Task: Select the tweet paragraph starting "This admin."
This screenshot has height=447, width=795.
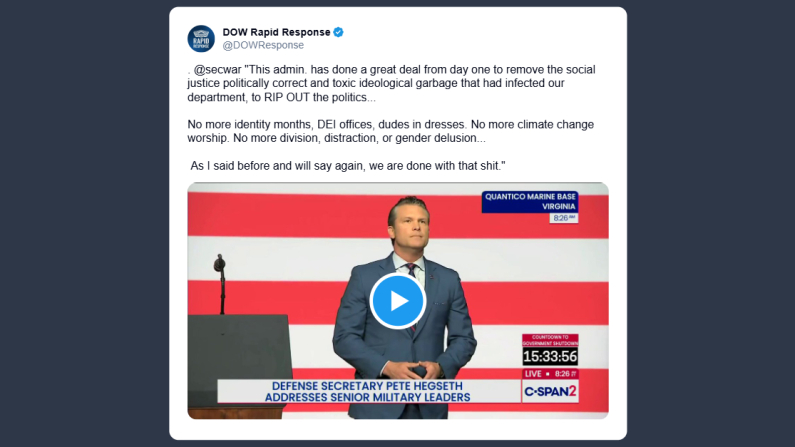Action: tap(391, 83)
